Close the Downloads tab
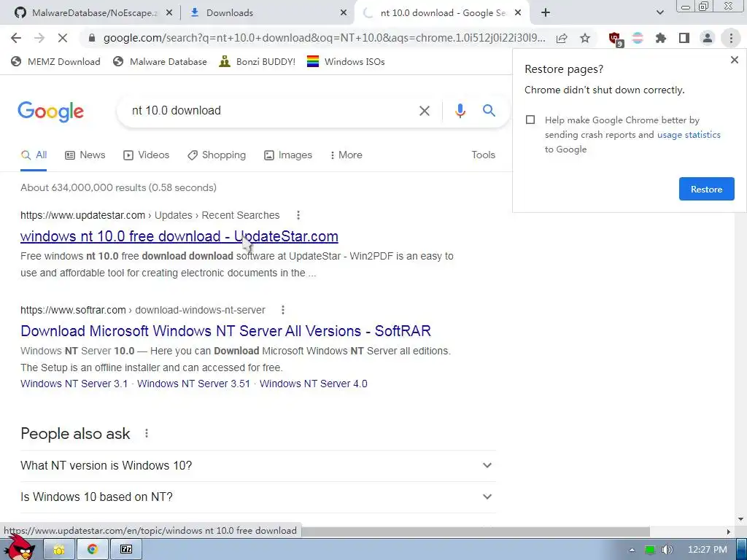This screenshot has height=560, width=747. pos(344,13)
